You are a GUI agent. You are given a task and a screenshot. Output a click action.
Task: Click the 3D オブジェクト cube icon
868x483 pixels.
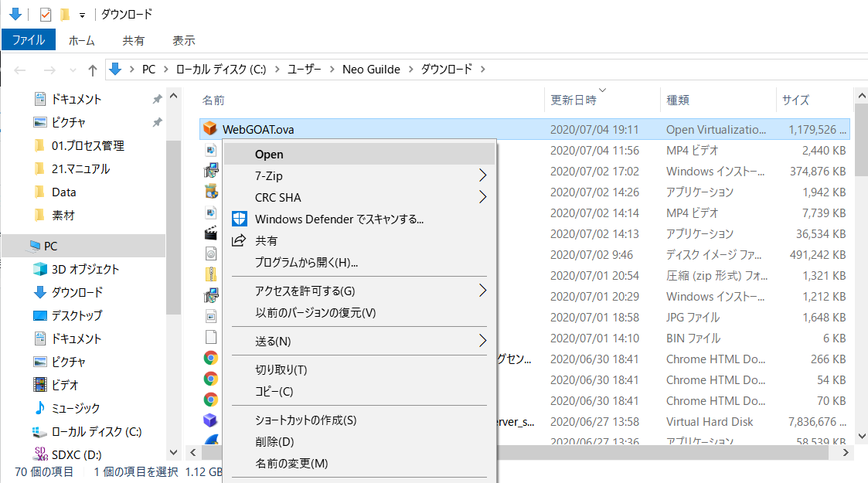(x=40, y=269)
